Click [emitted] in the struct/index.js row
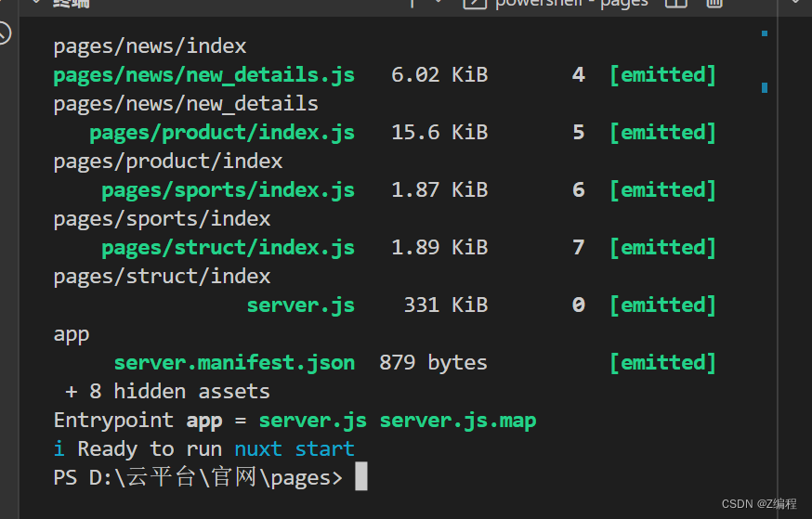This screenshot has width=812, height=519. pos(662,248)
